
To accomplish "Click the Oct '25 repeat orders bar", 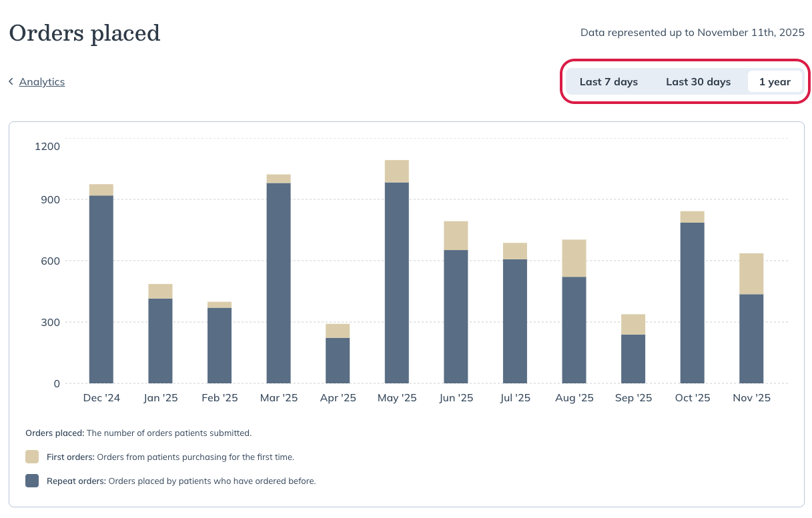I will pos(692,303).
